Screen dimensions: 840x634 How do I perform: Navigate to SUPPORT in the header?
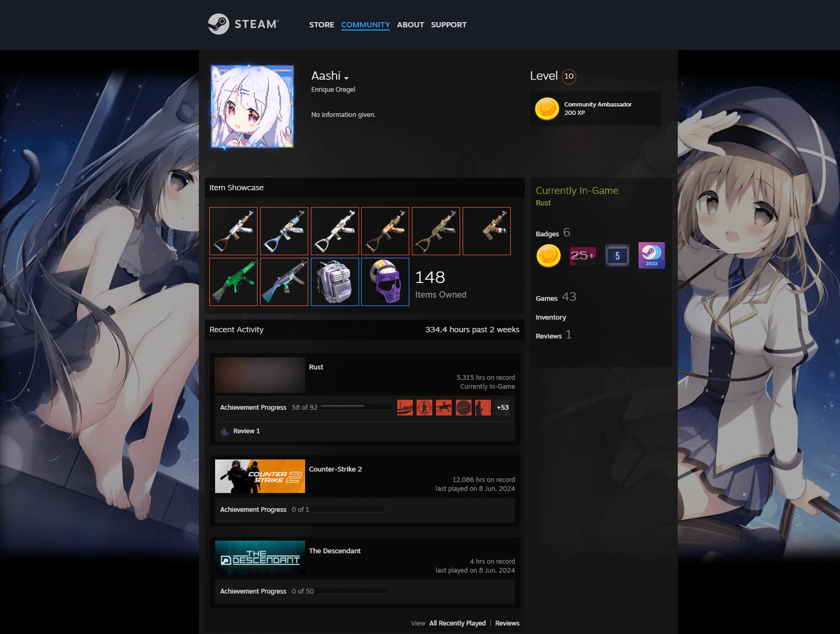point(449,25)
